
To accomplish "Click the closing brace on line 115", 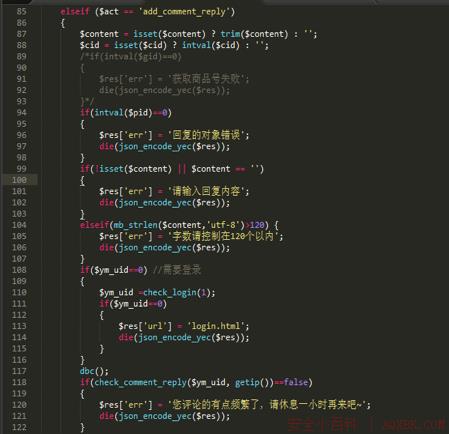I will pos(102,349).
